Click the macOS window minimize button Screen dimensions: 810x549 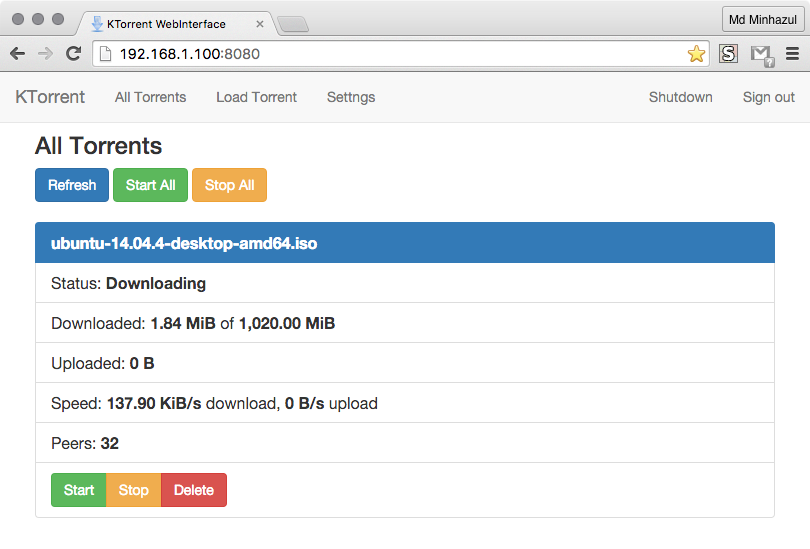click(38, 19)
